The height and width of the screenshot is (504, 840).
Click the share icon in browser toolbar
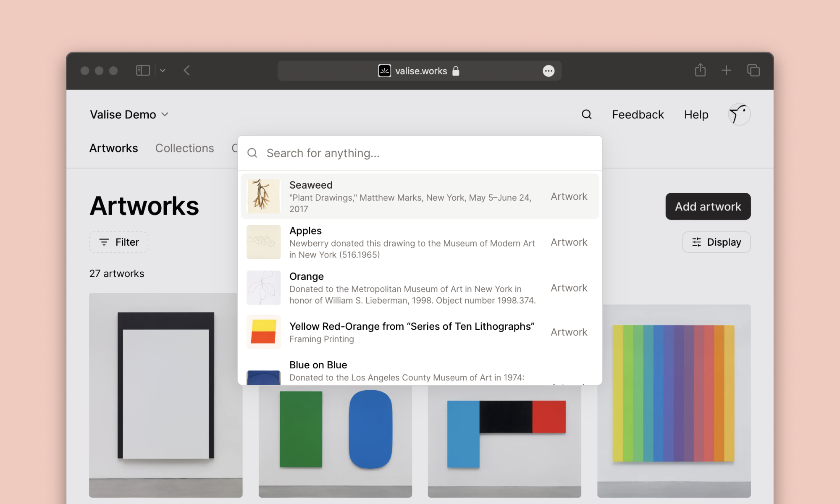tap(700, 70)
